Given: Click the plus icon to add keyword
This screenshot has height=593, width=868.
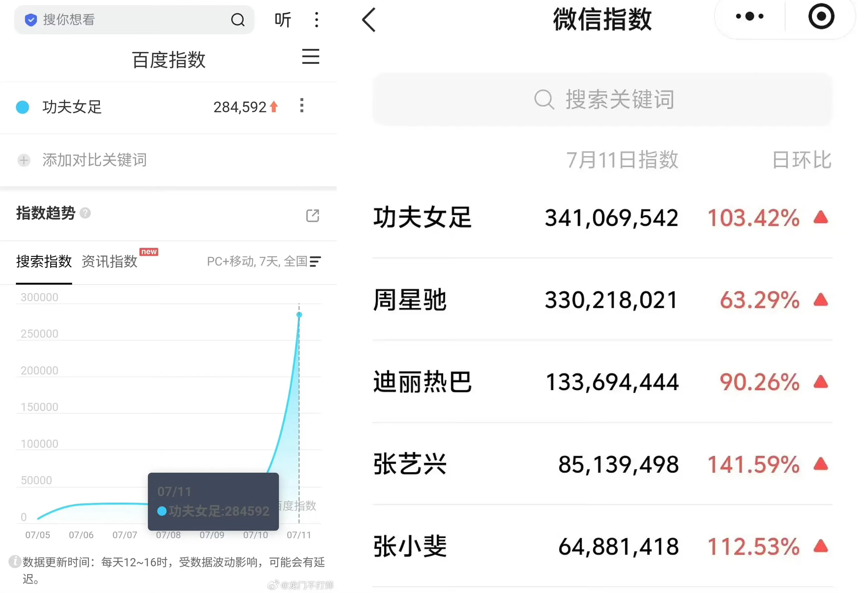Looking at the screenshot, I should (24, 160).
